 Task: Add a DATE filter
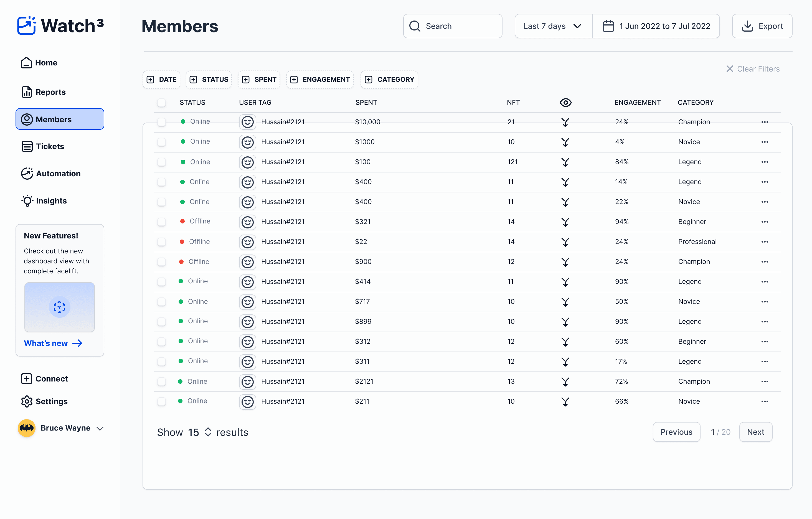(x=161, y=80)
